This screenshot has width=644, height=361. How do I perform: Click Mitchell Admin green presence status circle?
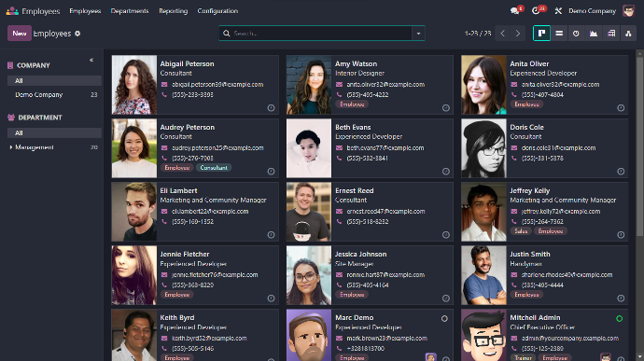(620, 319)
